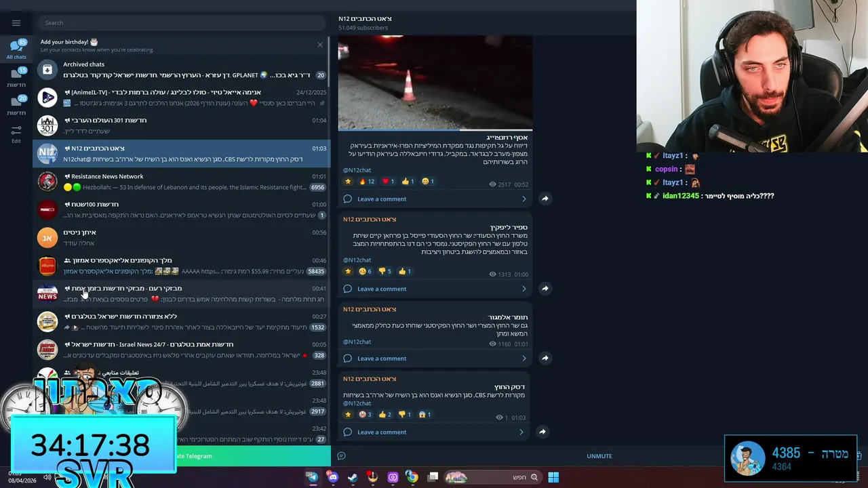Click the Resistance News Network avatar
868x488 pixels.
pyautogui.click(x=47, y=182)
